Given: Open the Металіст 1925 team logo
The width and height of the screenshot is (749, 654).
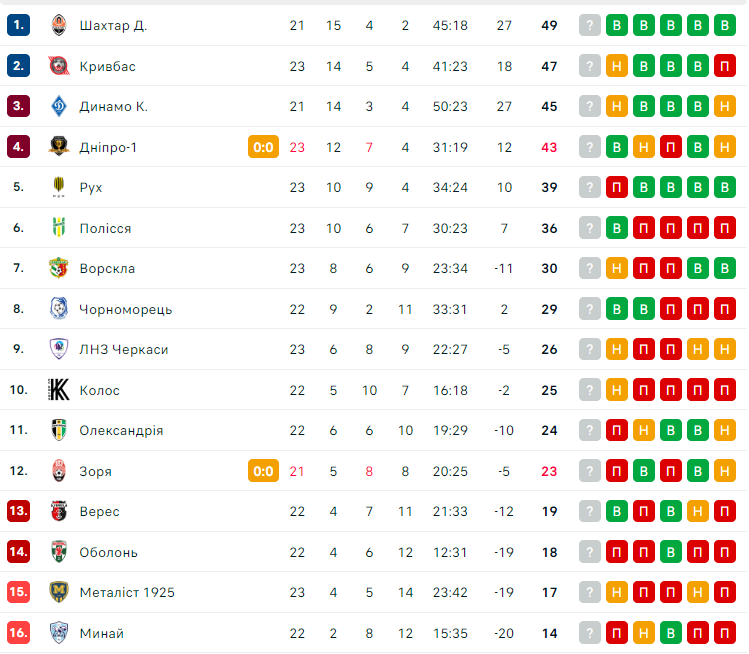Looking at the screenshot, I should point(59,592).
